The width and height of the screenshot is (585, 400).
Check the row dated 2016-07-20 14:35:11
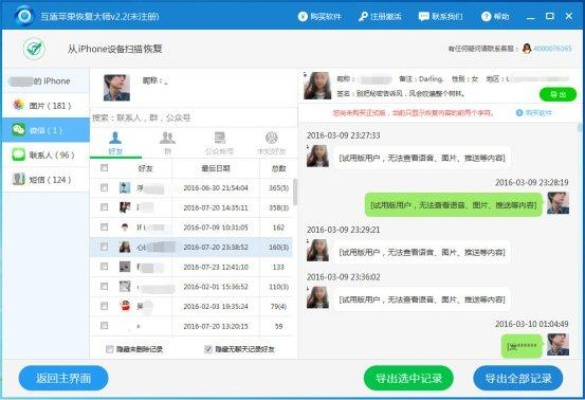[x=104, y=207]
